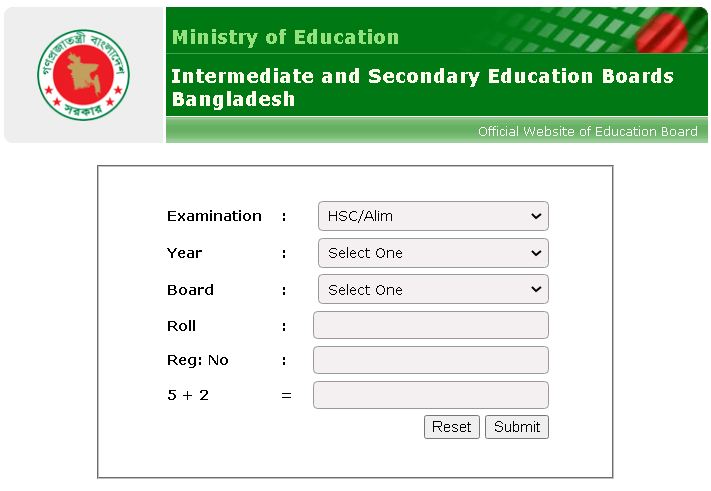The height and width of the screenshot is (491, 711).
Task: Click the equals sign beside captcha field
Action: (286, 395)
